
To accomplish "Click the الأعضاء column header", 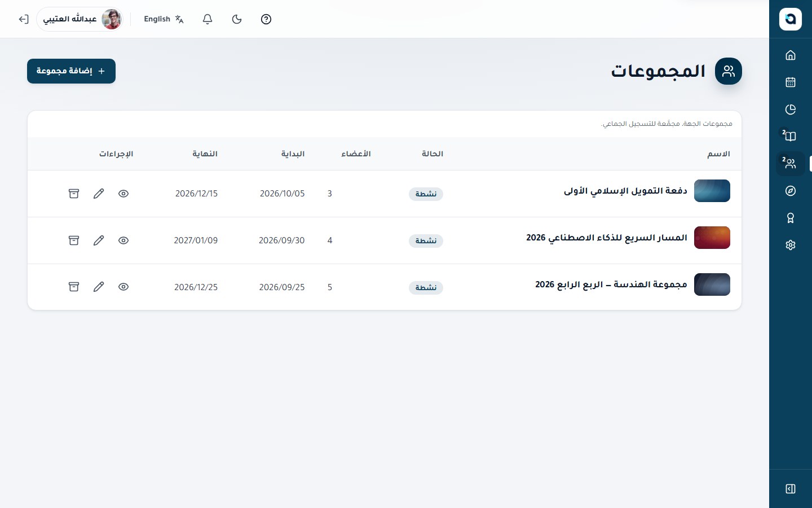I will [x=356, y=154].
